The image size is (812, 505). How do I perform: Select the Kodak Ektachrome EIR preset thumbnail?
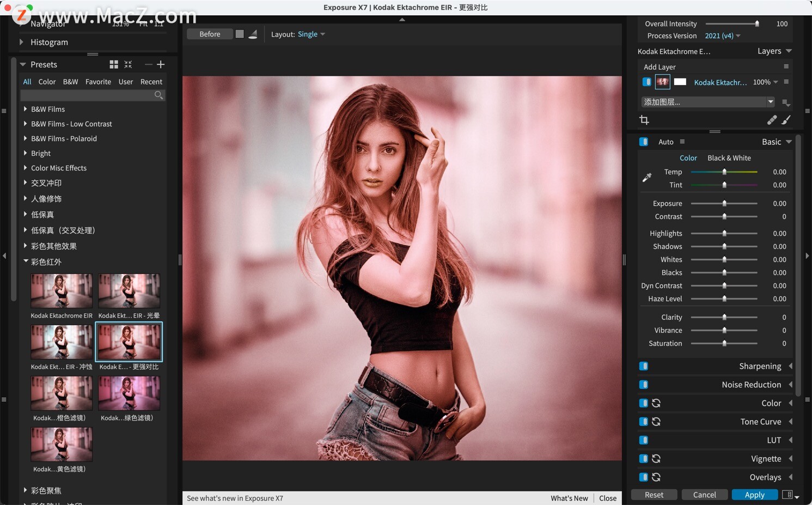[x=62, y=291]
